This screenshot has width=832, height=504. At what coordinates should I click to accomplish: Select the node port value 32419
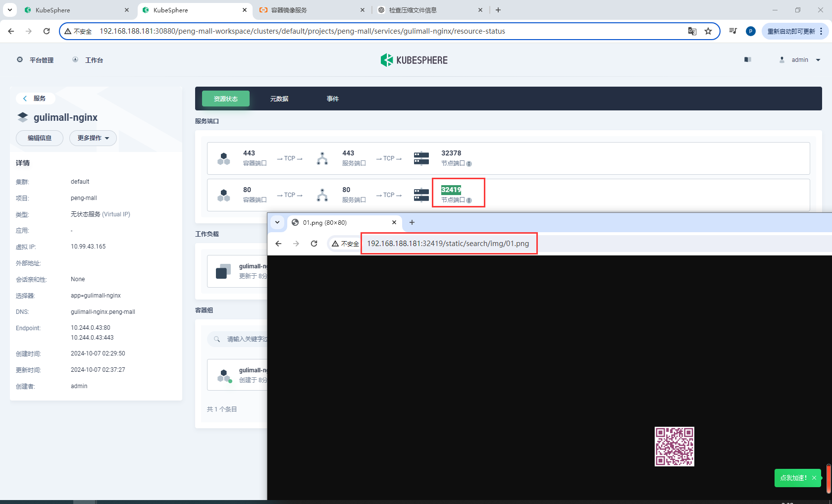pyautogui.click(x=451, y=190)
